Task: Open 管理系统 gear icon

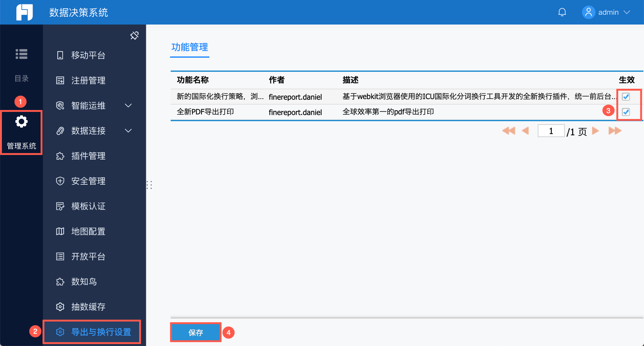Action: pos(22,122)
